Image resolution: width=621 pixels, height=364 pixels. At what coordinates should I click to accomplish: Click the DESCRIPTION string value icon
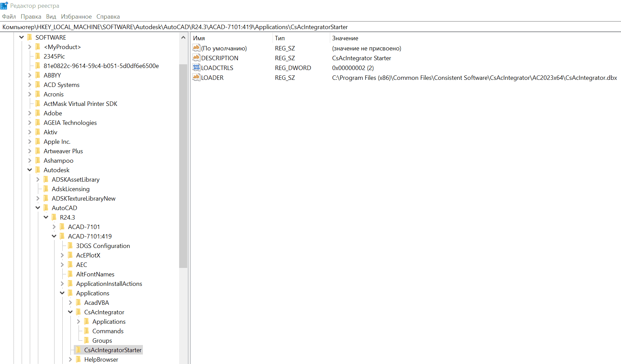pyautogui.click(x=196, y=58)
